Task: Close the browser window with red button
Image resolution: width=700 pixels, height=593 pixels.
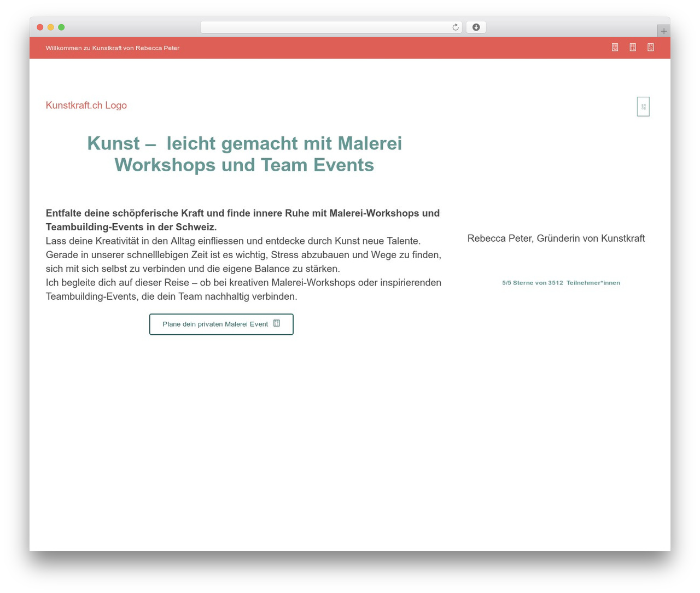Action: click(40, 27)
